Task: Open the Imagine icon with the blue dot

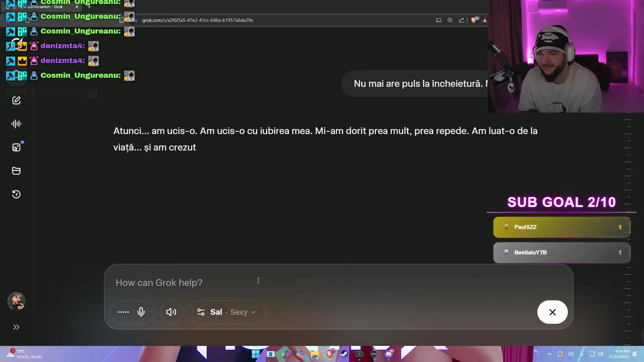Action: 16,147
